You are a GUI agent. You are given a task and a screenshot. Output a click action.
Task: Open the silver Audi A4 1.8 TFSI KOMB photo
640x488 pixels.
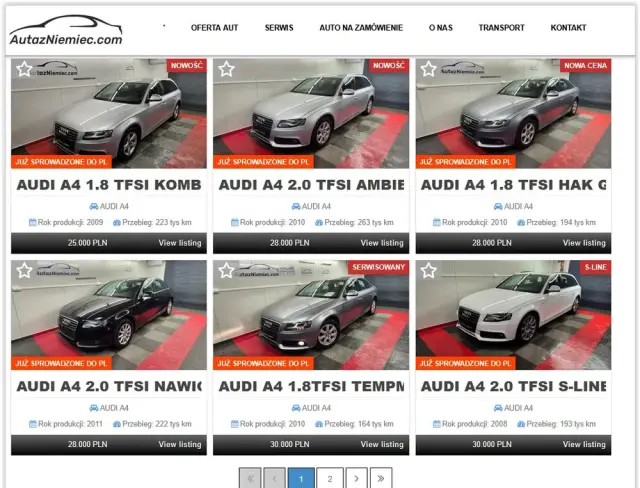109,113
